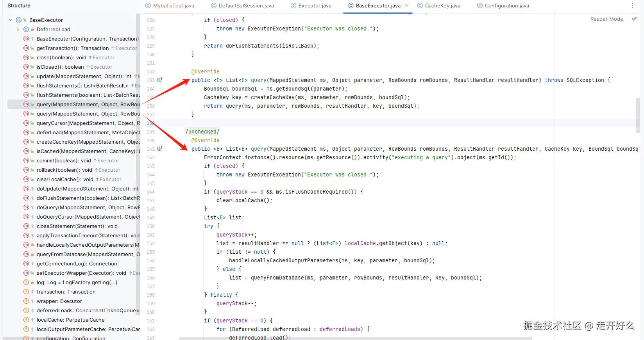The height and width of the screenshot is (340, 644).
Task: Select handleLocallyCachedOutputParameters method
Action: tap(88, 245)
